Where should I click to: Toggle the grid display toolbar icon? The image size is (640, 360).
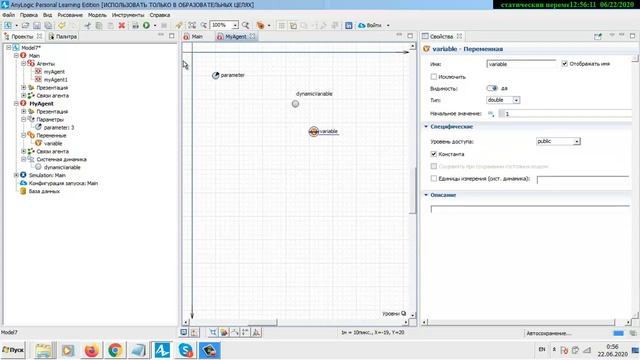(281, 25)
